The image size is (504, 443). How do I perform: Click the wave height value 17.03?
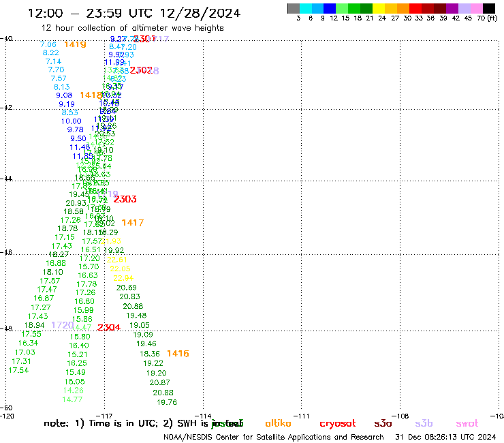click(x=25, y=352)
